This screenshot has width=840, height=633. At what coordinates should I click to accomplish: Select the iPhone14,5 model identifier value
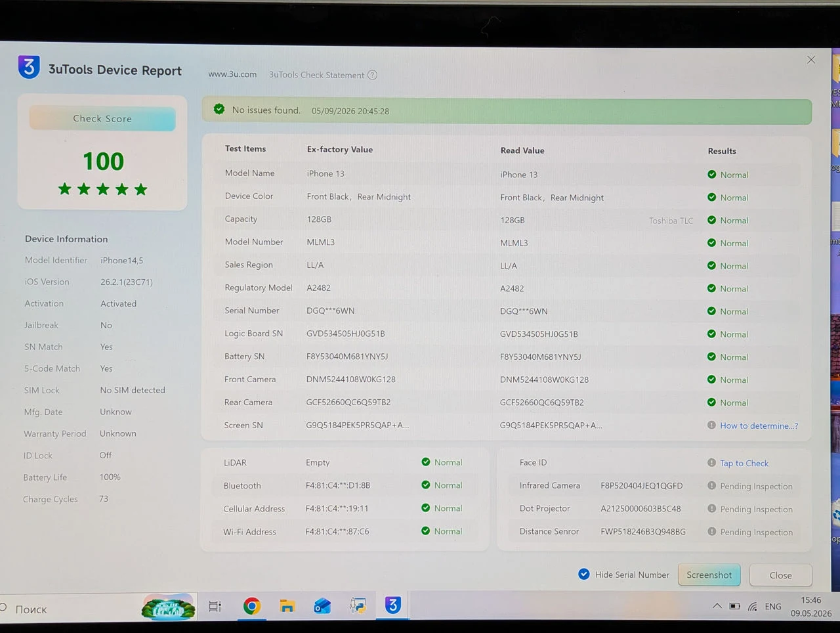coord(121,261)
